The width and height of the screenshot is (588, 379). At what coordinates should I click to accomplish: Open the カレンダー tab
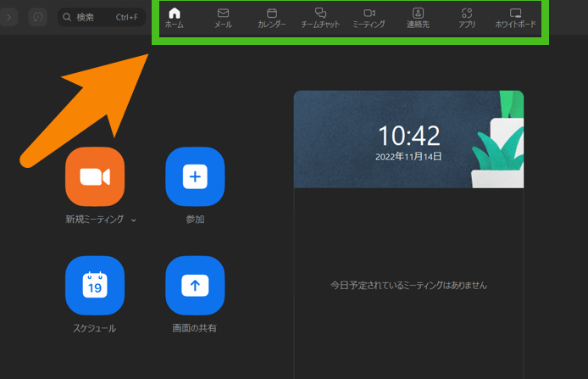pos(272,18)
